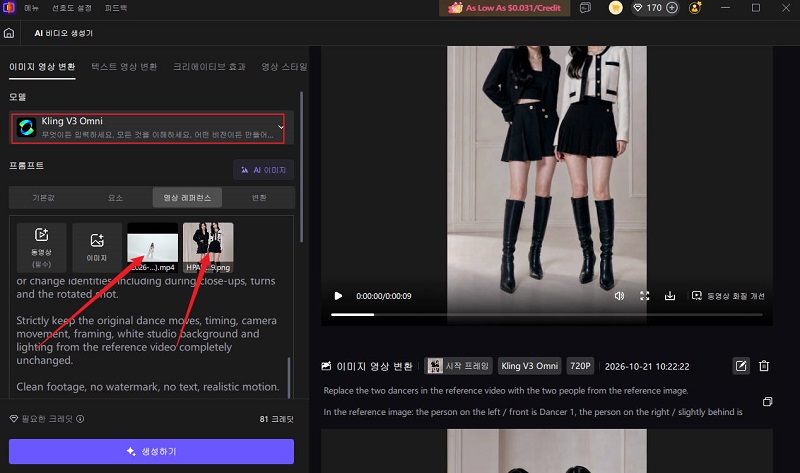
Task: Select the 요소 prompt tab
Action: click(x=115, y=197)
